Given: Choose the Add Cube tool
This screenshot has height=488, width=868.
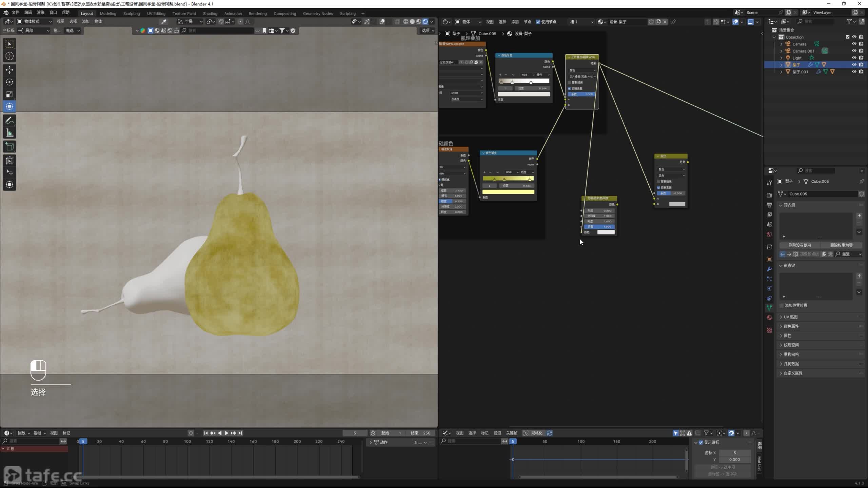Looking at the screenshot, I should [9, 147].
